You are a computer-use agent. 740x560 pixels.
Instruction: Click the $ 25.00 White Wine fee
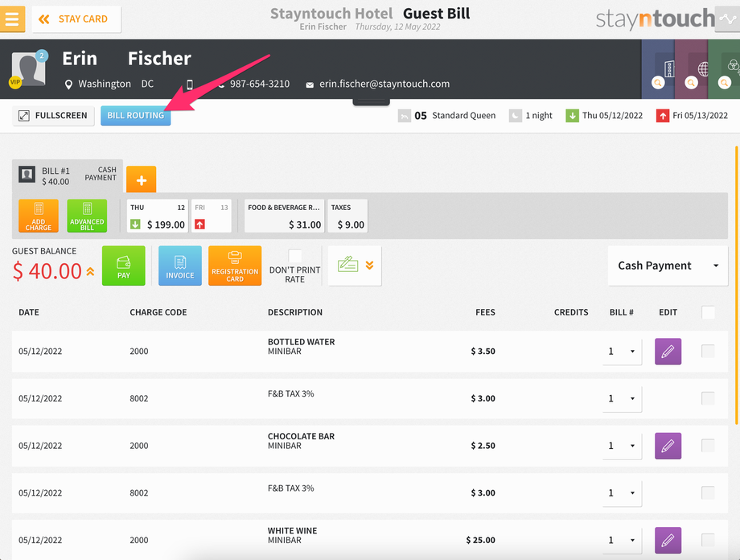point(480,540)
